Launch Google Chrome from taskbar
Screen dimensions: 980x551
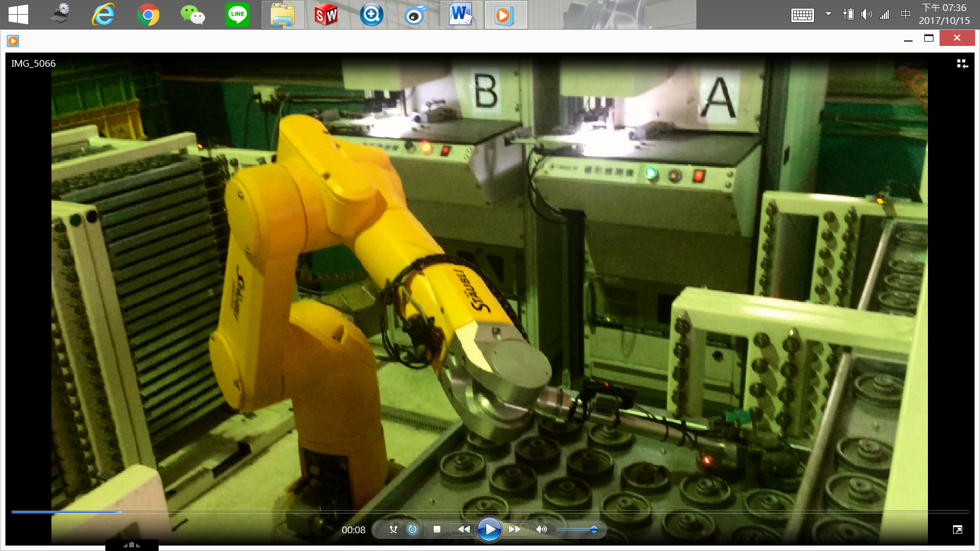click(x=148, y=15)
